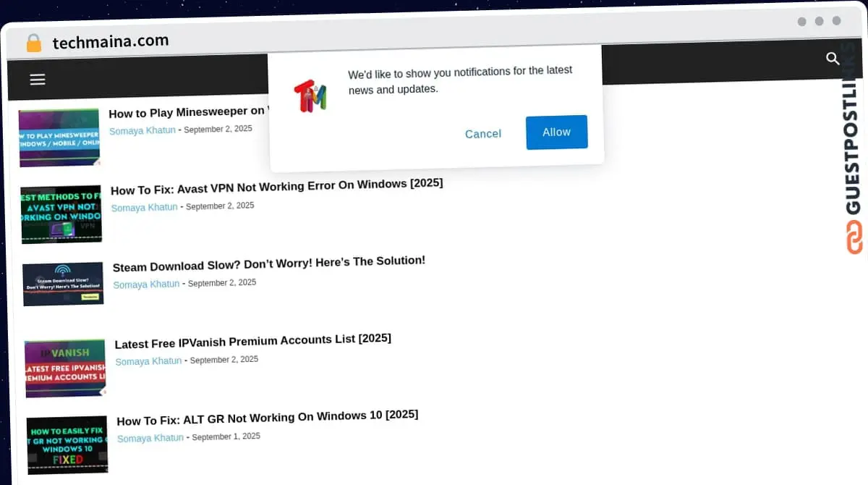Open the hamburger navigation menu
The image size is (868, 485).
[38, 80]
